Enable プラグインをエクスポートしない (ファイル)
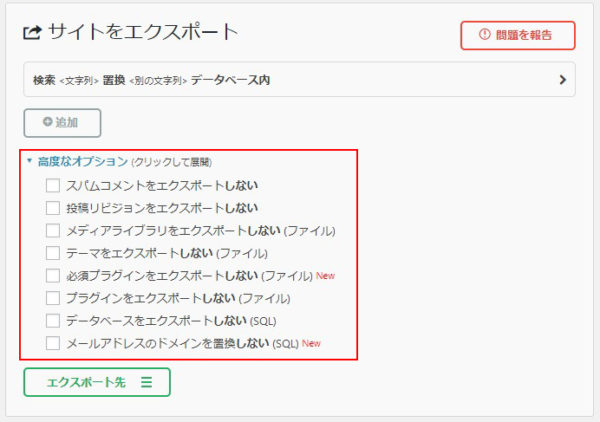Viewport: 600px width, 422px height. [x=53, y=298]
